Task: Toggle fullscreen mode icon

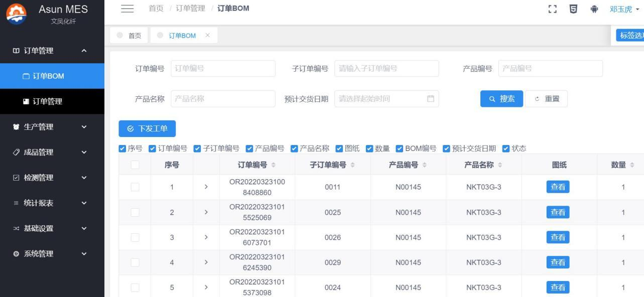Action: [553, 9]
